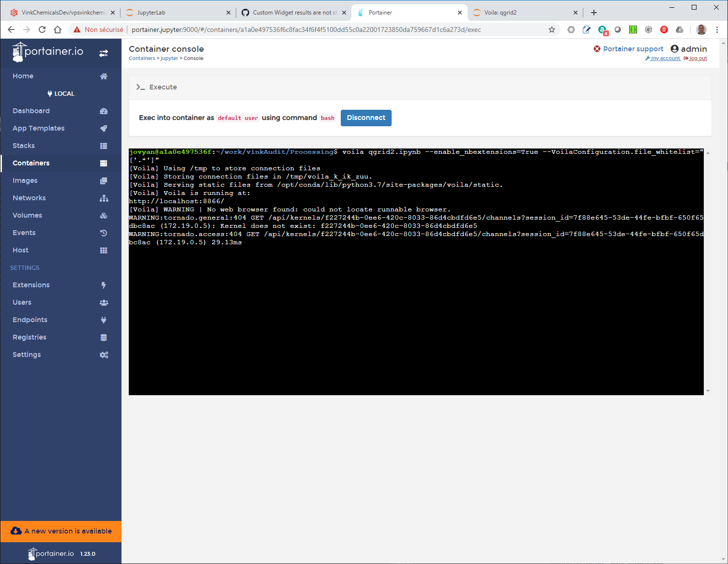Open the Dashboard menu item

coord(61,111)
